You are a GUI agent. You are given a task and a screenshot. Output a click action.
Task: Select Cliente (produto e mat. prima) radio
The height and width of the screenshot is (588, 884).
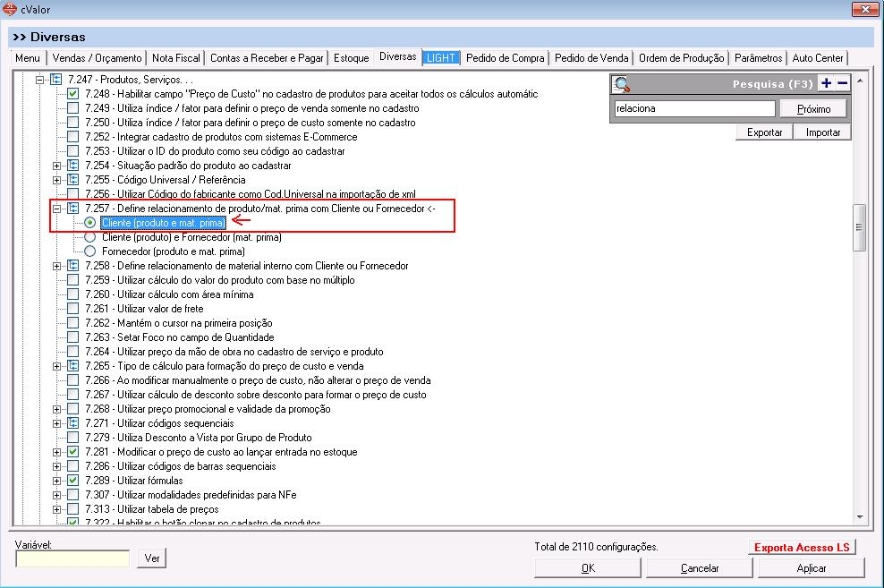point(90,223)
